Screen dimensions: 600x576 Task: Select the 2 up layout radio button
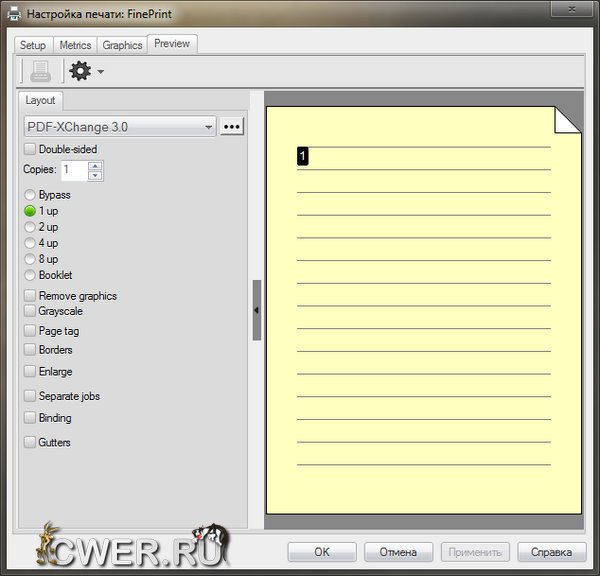pyautogui.click(x=30, y=227)
